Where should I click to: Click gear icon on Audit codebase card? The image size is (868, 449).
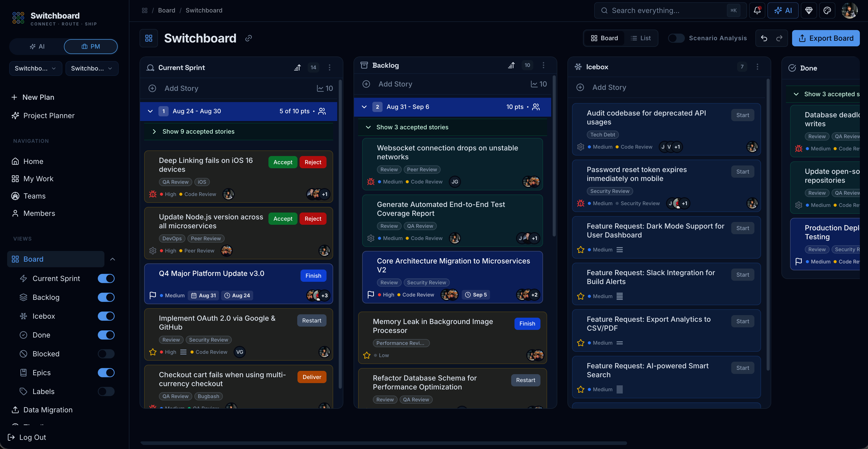pos(580,147)
